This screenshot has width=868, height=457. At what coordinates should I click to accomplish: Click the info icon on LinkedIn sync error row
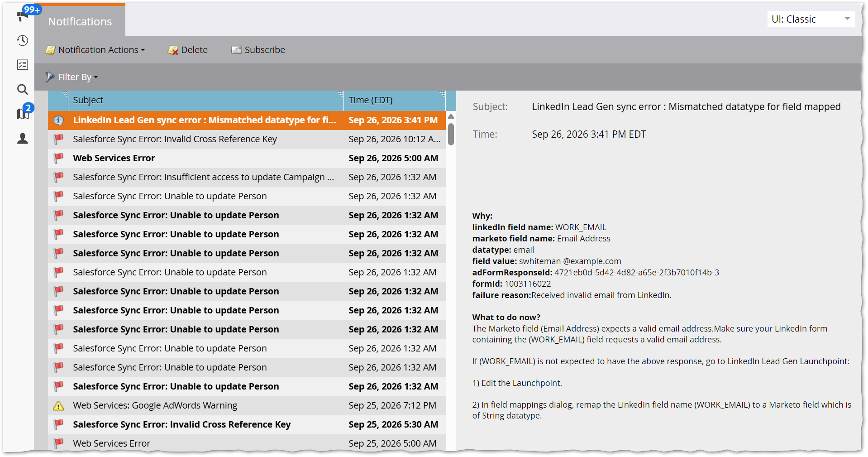pos(58,120)
